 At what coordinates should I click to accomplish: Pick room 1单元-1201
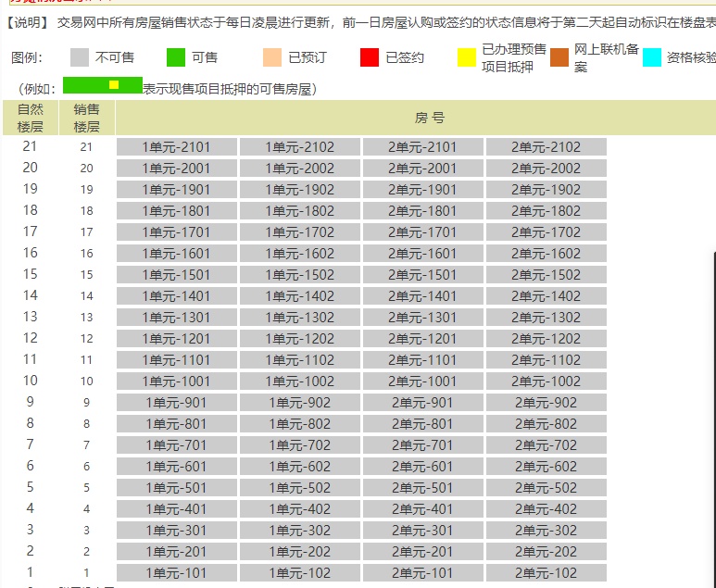click(x=177, y=339)
